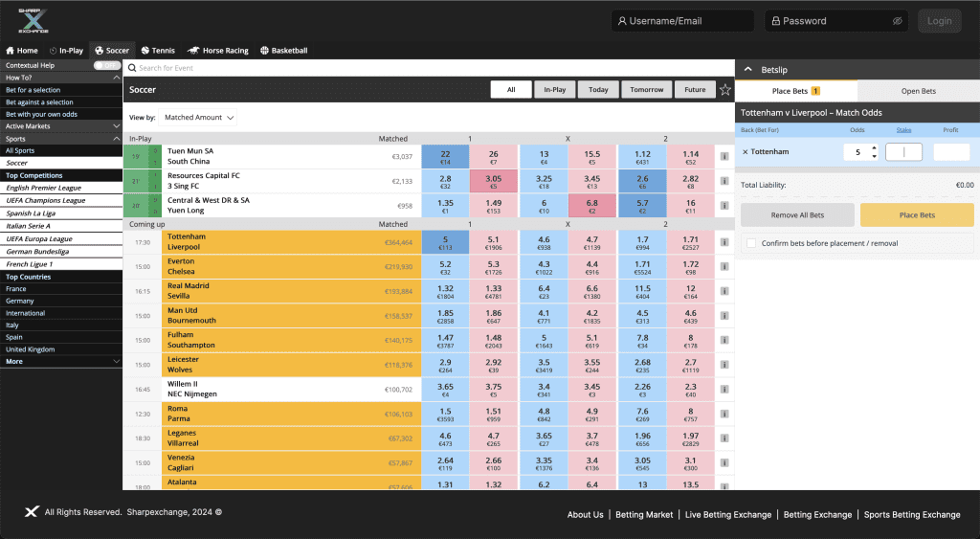Filter events by Tomorrow
The image size is (980, 539).
coord(646,90)
